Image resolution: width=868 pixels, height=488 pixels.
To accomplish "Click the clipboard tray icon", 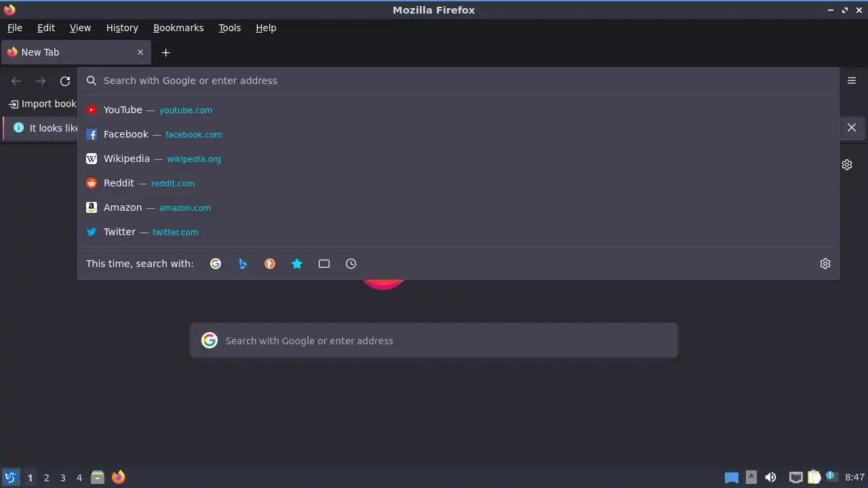I will click(814, 477).
